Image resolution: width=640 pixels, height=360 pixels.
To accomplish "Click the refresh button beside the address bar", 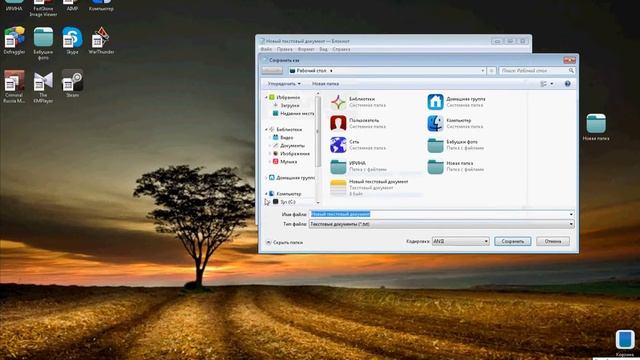I will pyautogui.click(x=491, y=71).
